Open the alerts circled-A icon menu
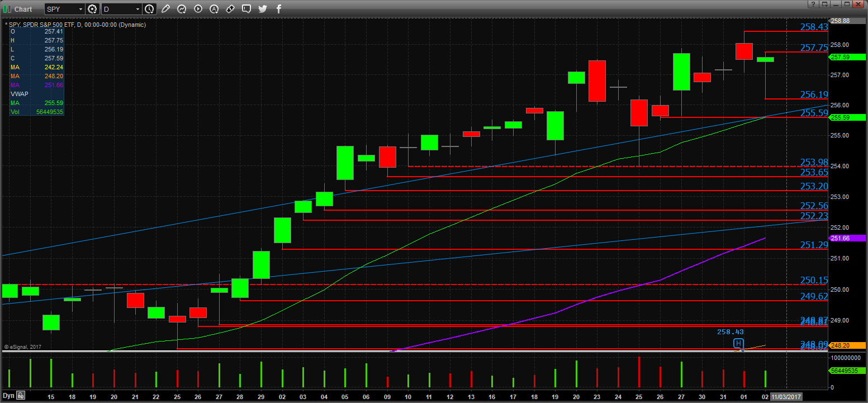 click(x=214, y=9)
